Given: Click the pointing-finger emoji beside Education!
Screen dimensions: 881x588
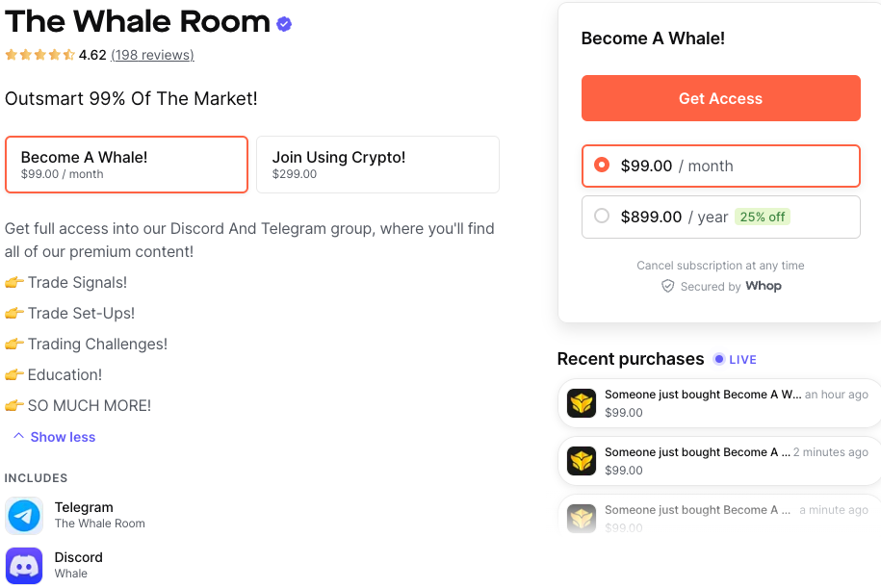Looking at the screenshot, I should point(13,374).
